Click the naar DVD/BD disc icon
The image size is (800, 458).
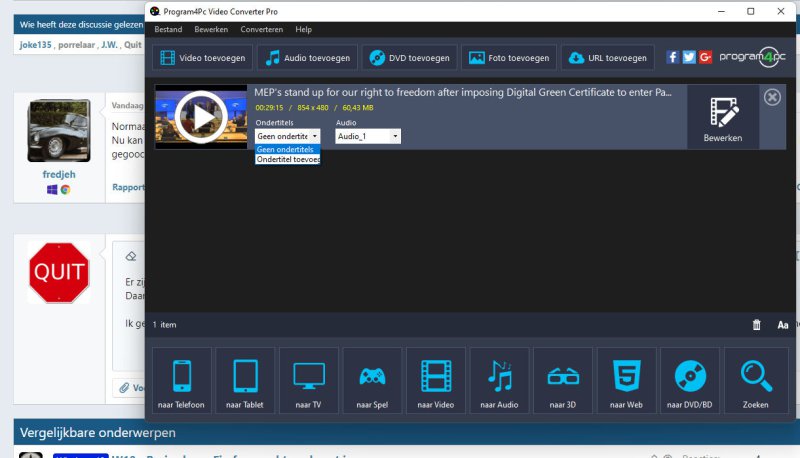click(x=690, y=379)
